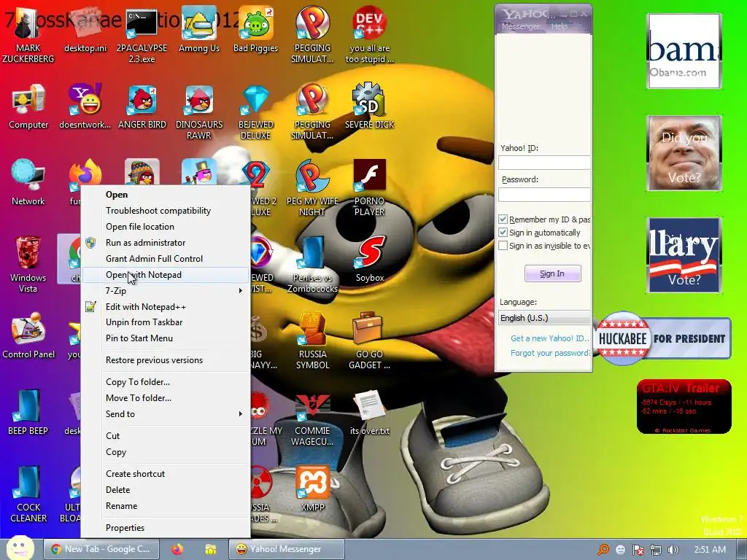Select the its over.txt file icon

coord(369,413)
